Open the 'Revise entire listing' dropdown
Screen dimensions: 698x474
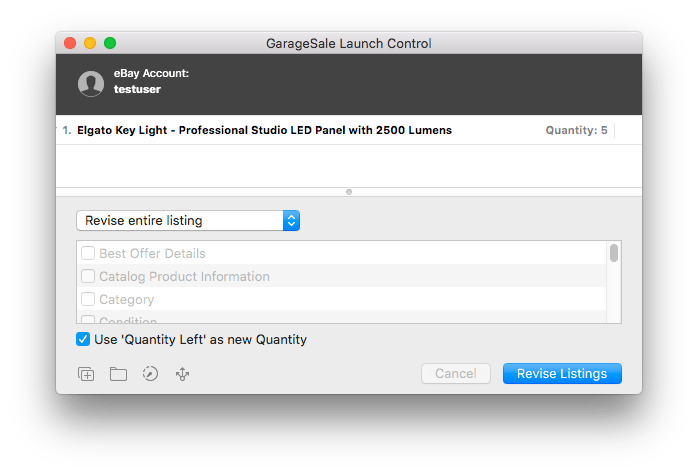(188, 220)
